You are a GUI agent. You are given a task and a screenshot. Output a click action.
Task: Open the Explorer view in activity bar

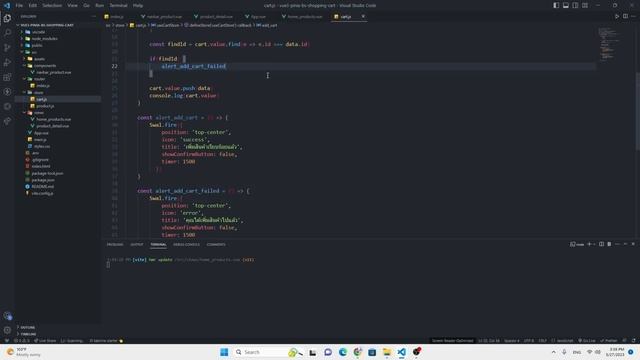coord(7,18)
